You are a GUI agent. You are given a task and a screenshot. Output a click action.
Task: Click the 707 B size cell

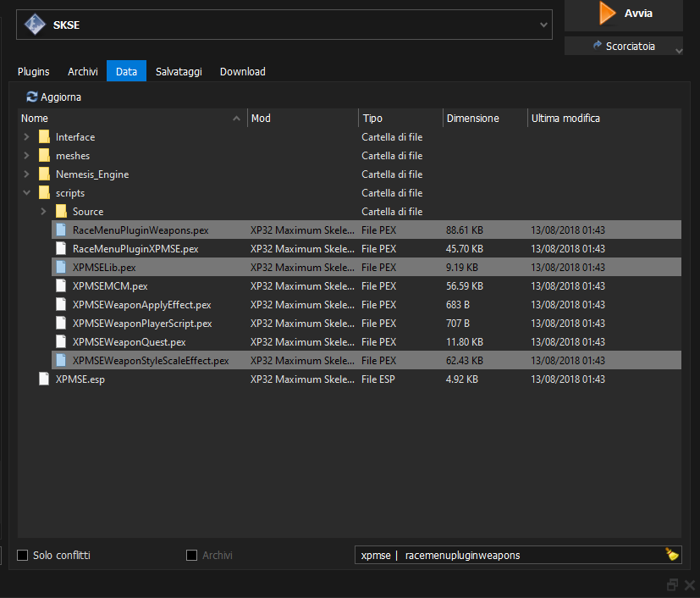(458, 324)
